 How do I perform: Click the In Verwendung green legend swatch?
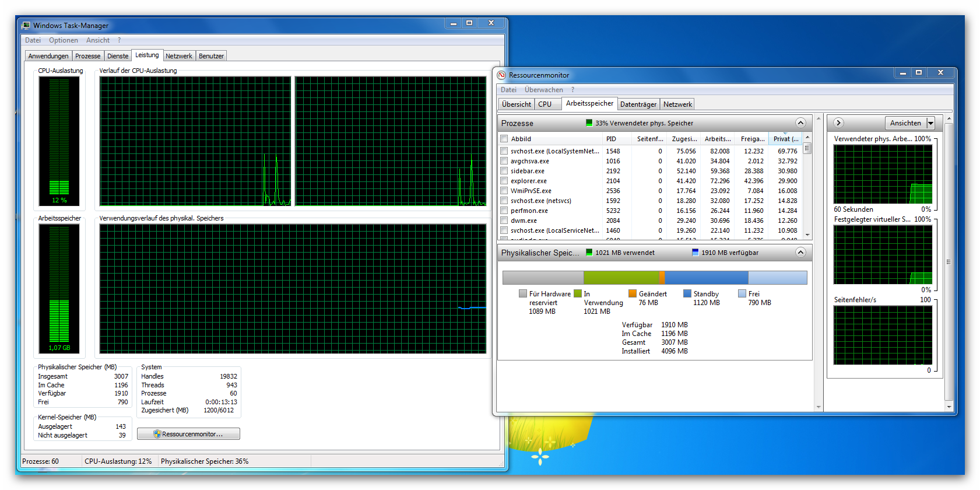coord(578,293)
